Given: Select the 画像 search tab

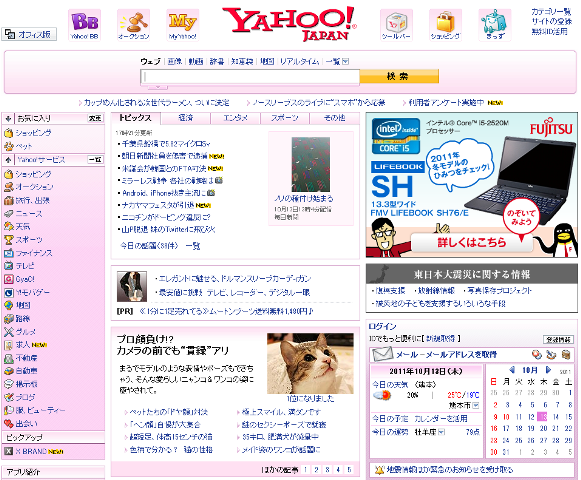Looking at the screenshot, I should 175,62.
